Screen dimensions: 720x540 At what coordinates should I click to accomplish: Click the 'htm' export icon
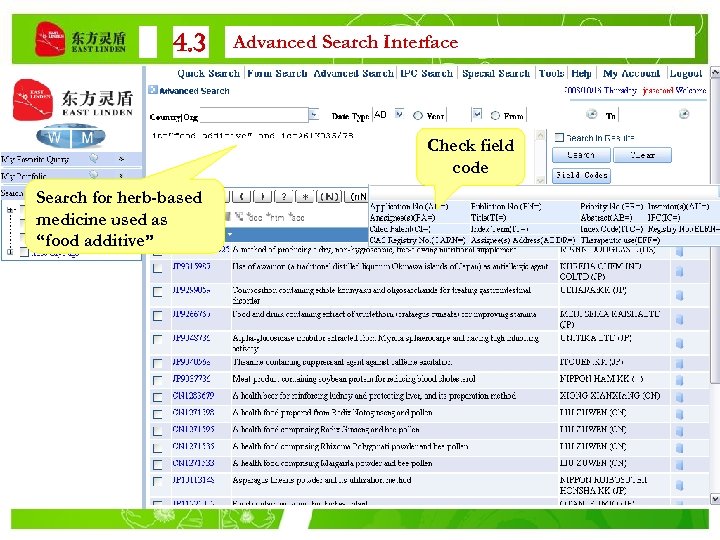tap(277, 217)
